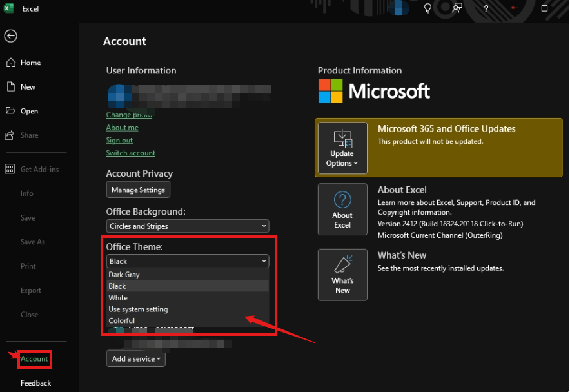
Task: Open What's New
Action: coord(342,275)
